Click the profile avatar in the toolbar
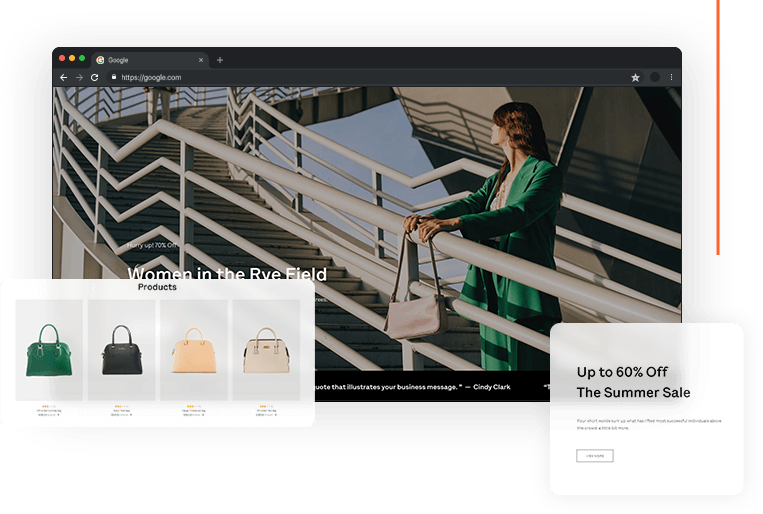The width and height of the screenshot is (763, 514). [655, 77]
